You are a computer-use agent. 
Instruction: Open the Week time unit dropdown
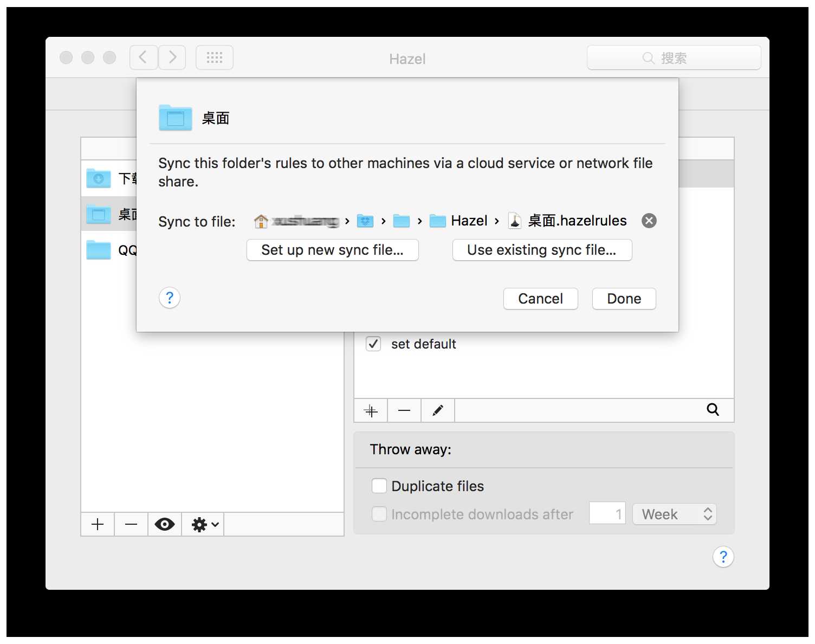pos(675,514)
